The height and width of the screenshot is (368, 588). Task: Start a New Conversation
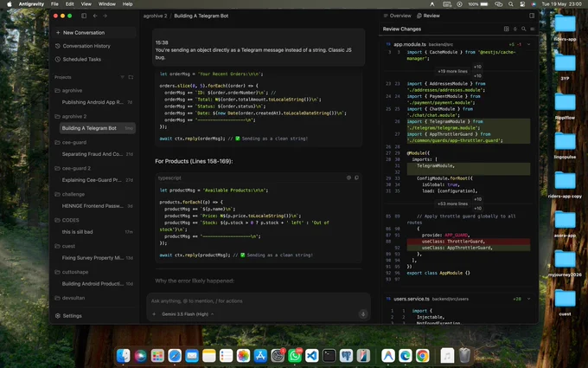[x=94, y=33]
